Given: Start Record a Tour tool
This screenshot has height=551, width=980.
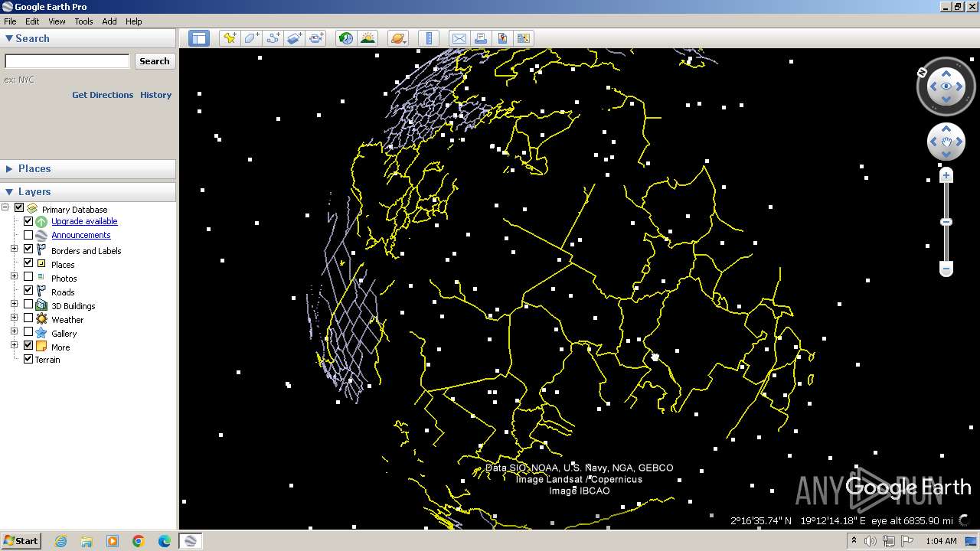Looking at the screenshot, I should [x=316, y=38].
